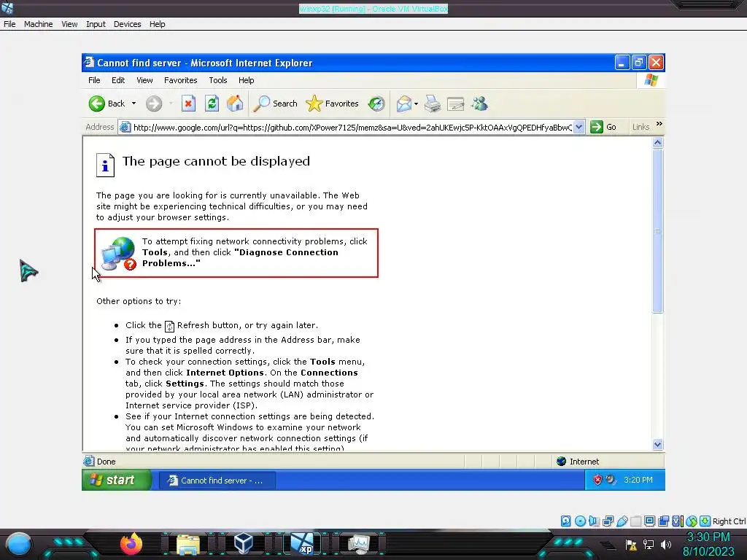Click the VirtualBox audio status icon

594,521
